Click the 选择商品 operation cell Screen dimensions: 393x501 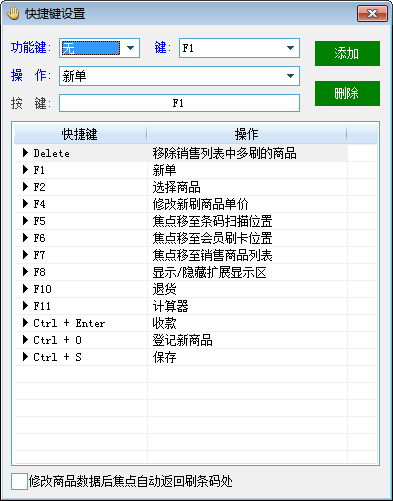coord(247,187)
